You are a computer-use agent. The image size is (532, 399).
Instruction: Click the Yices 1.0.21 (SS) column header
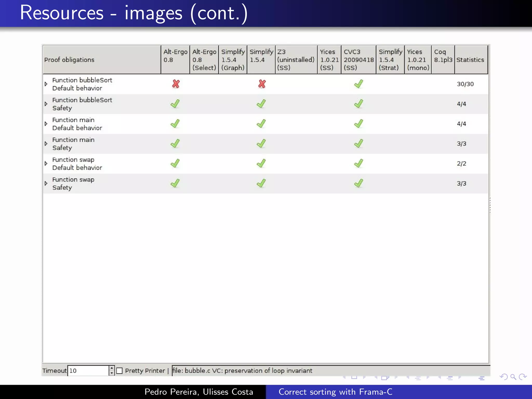(x=329, y=60)
